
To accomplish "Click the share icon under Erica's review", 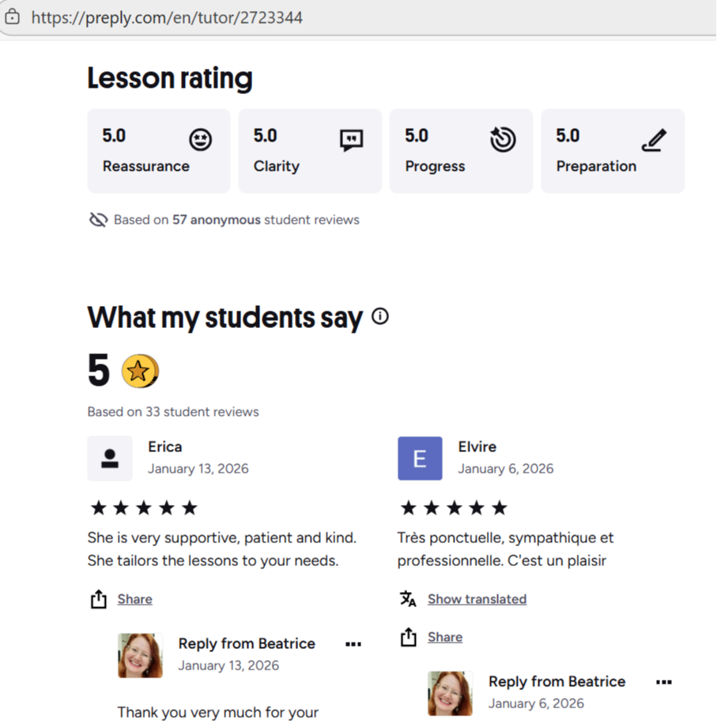I will [x=98, y=599].
